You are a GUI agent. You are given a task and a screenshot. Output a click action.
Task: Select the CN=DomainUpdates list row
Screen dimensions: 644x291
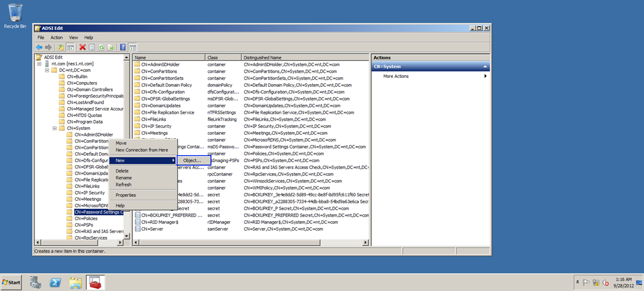coord(250,105)
